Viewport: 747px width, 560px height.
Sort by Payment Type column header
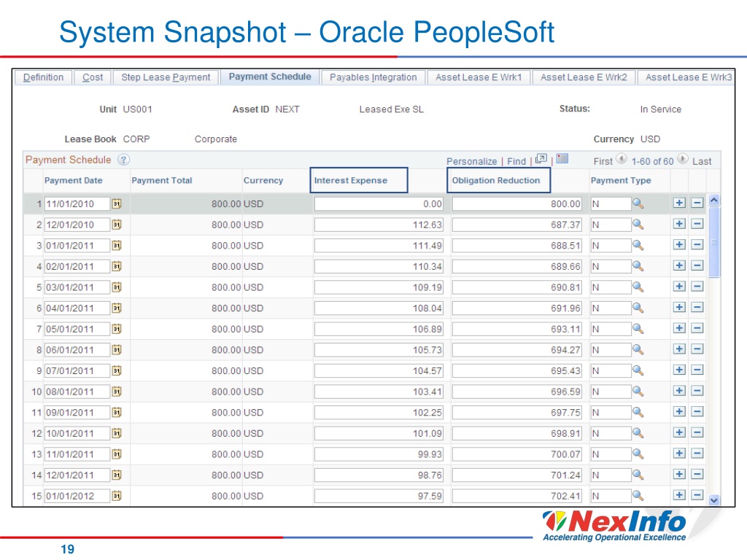tap(621, 181)
